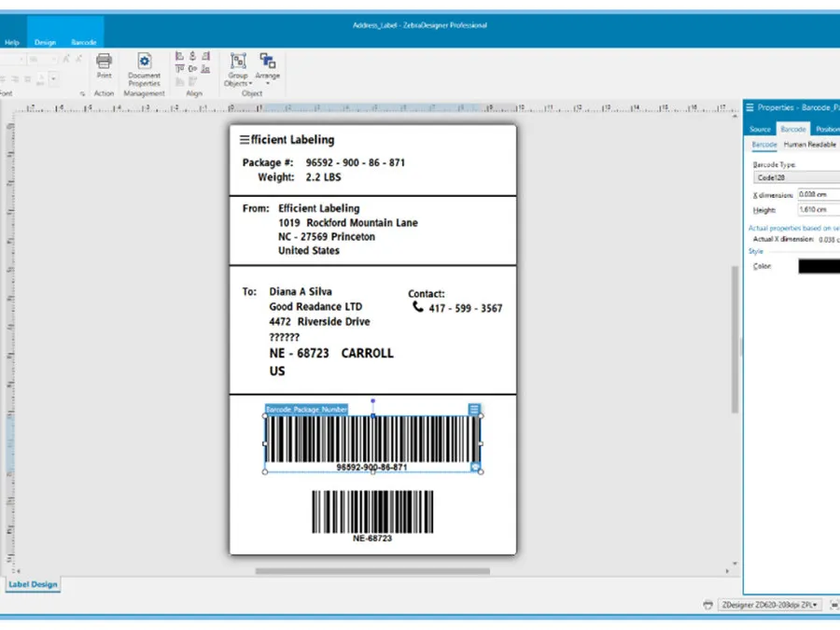Expand Group Objects dropdown arrow

(x=250, y=84)
